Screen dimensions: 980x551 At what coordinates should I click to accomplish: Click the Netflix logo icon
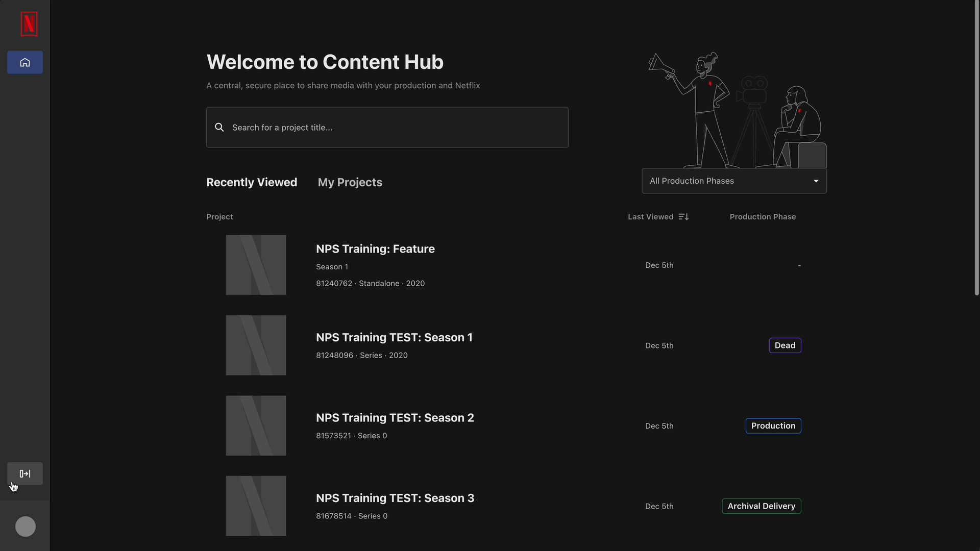[x=29, y=24]
